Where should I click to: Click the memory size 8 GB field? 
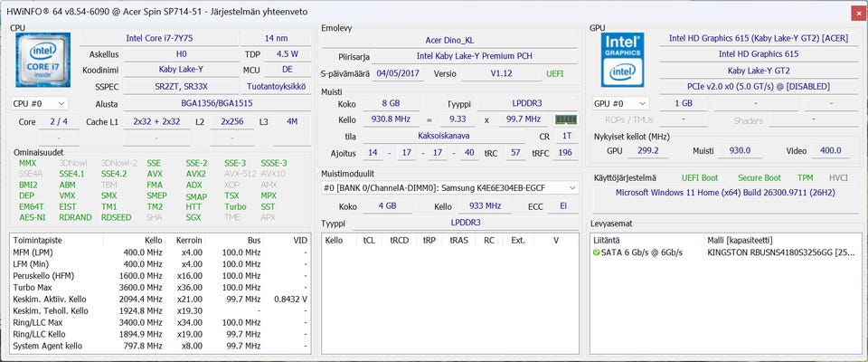(391, 104)
